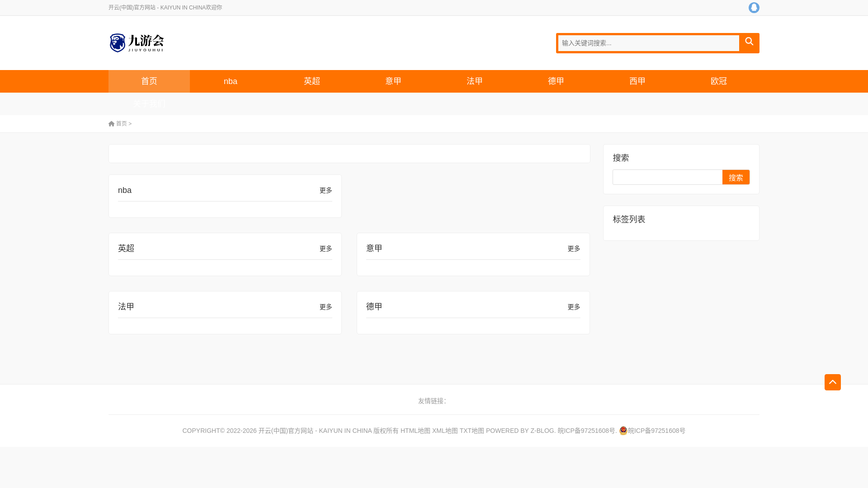
Task: Focus the sidebar search input box
Action: pyautogui.click(x=667, y=177)
